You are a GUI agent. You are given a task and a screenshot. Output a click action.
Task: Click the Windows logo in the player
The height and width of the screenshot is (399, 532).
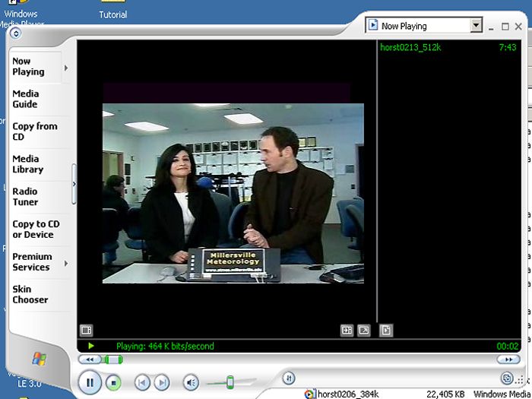point(40,359)
